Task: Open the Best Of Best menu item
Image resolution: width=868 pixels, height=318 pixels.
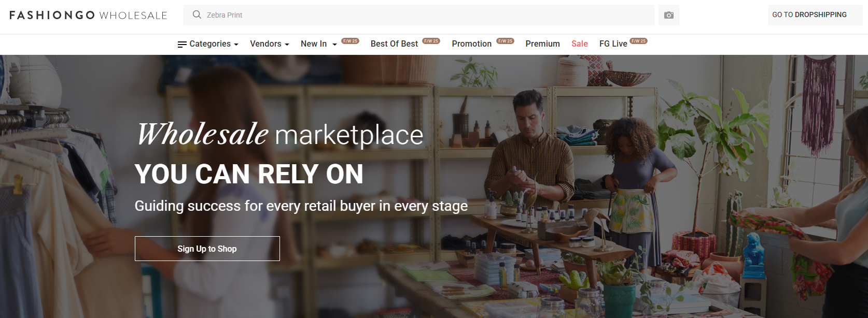Action: pos(394,44)
